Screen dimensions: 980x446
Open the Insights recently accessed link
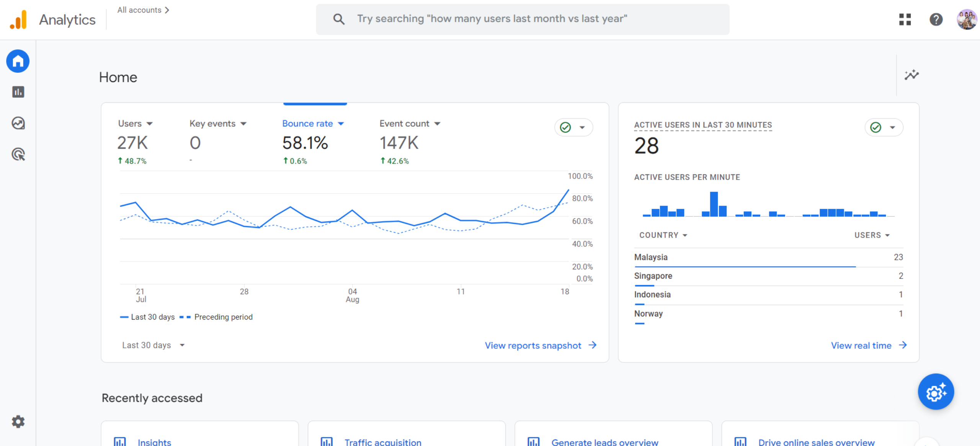(154, 442)
